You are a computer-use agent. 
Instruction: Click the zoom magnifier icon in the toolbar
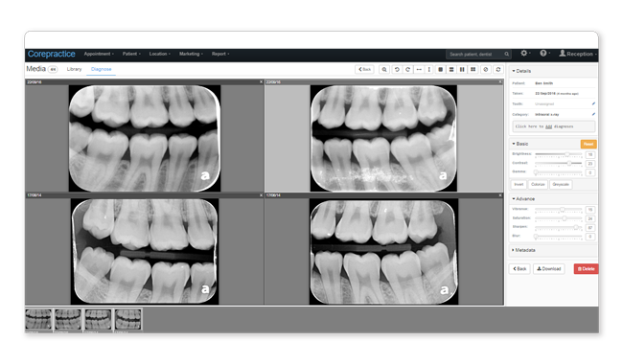tap(384, 70)
